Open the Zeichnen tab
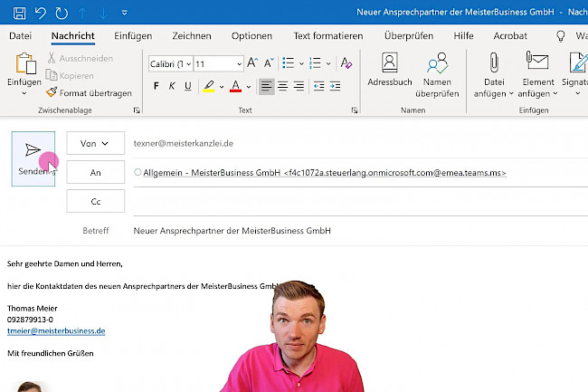Screen dimensions: 588x392 click(x=192, y=36)
